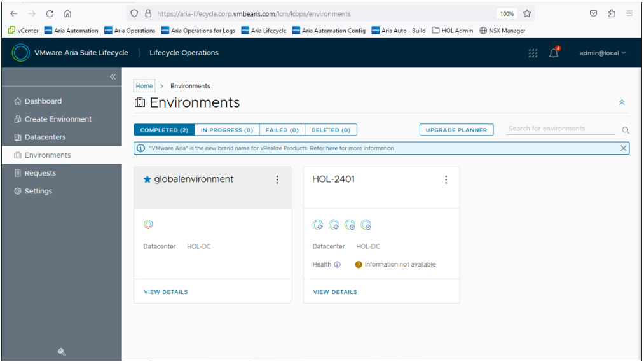Open View Details for HOL-2401
644x364 pixels.
(335, 292)
